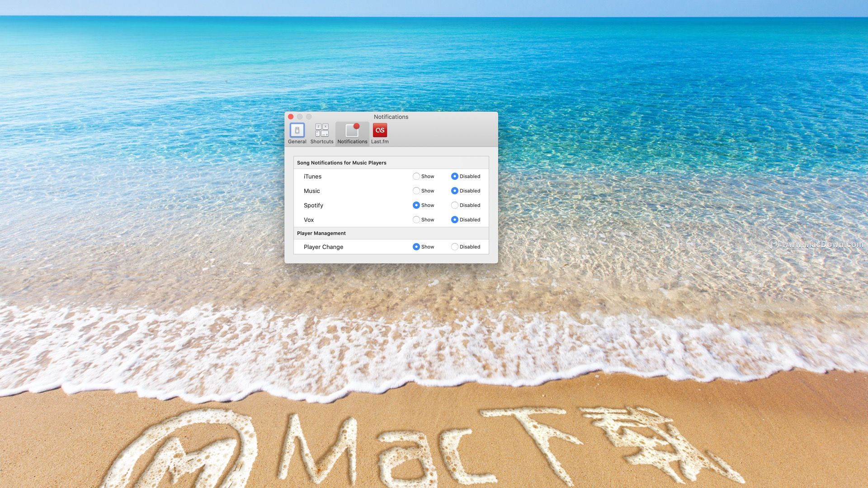Click the notification badge on Notifications icon
Screen dimensions: 868x488
(x=357, y=126)
